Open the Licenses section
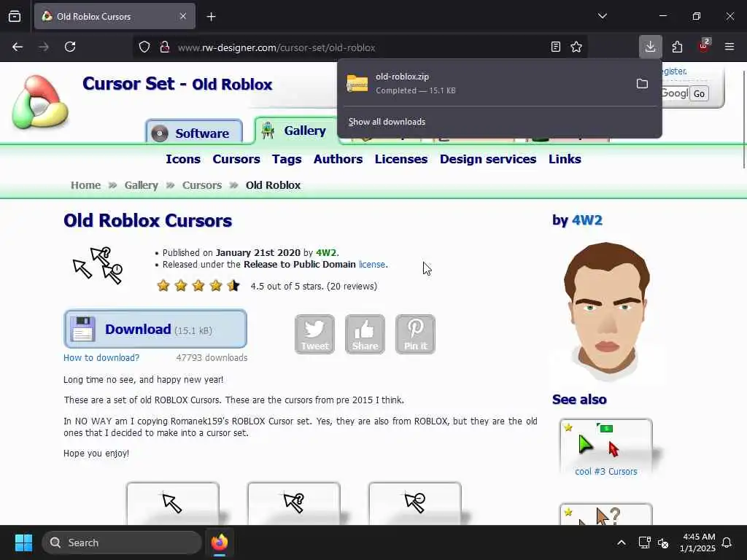The height and width of the screenshot is (560, 747). point(401,159)
